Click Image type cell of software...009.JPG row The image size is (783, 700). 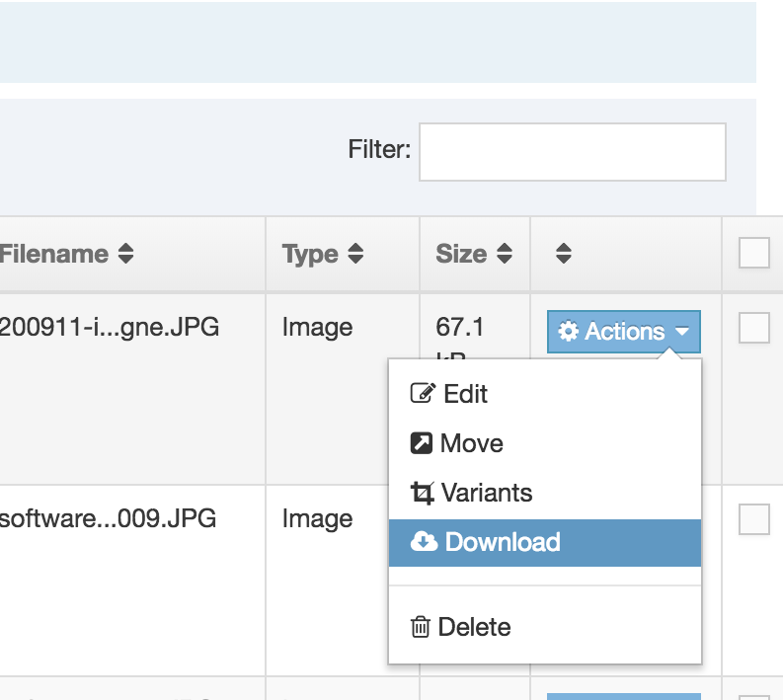pyautogui.click(x=318, y=518)
